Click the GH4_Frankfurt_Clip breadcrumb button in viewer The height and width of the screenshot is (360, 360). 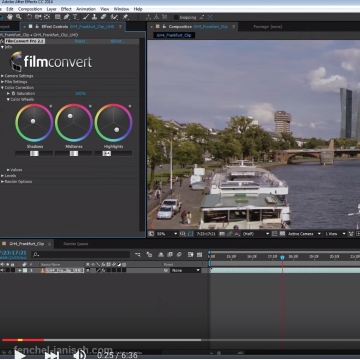pyautogui.click(x=174, y=35)
